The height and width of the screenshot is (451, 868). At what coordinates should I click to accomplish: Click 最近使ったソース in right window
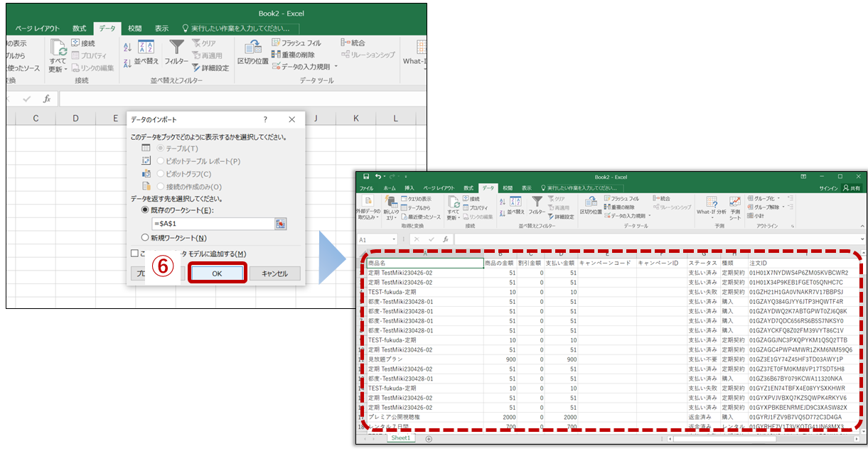(x=421, y=217)
